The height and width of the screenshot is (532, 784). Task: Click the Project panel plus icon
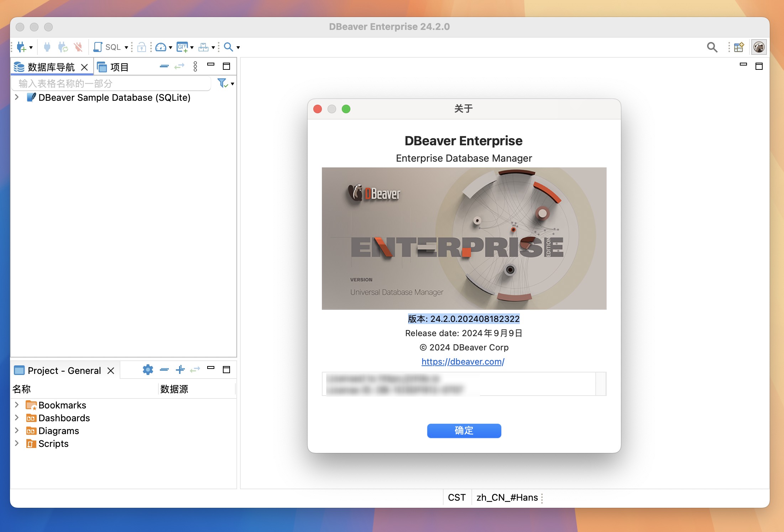[180, 370]
